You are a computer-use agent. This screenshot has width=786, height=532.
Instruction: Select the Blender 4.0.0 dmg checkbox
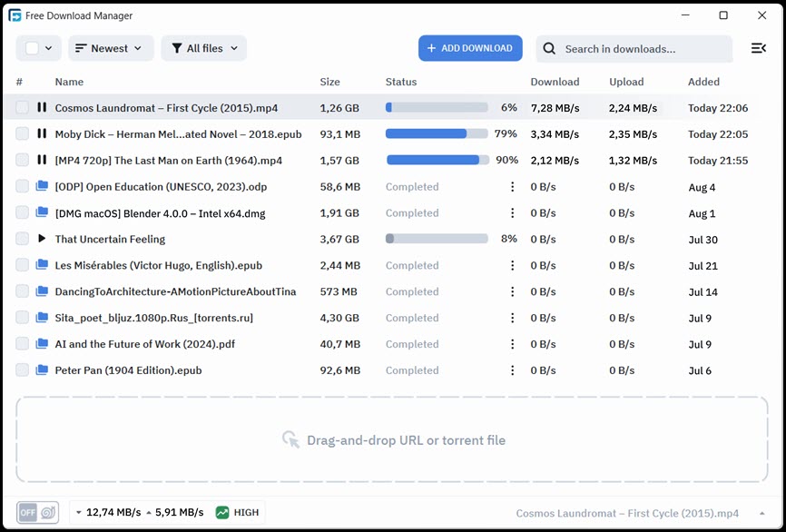point(22,212)
